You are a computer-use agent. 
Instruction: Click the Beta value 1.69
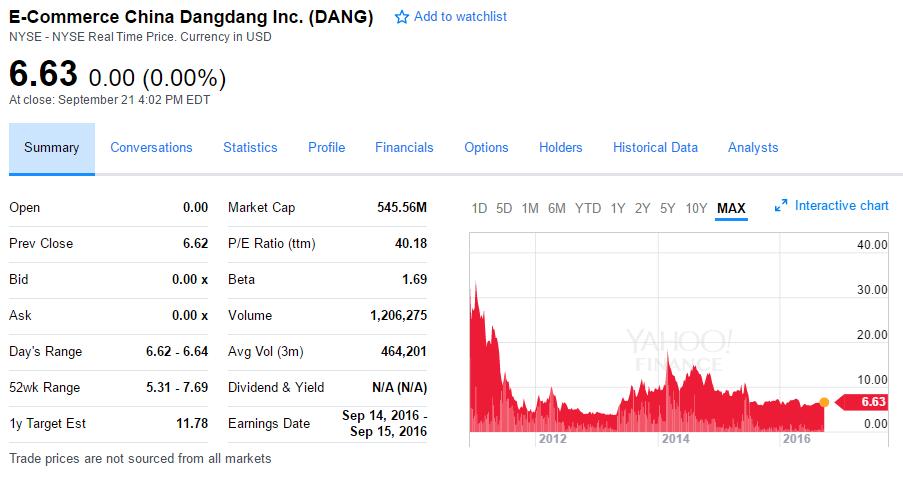coord(415,279)
